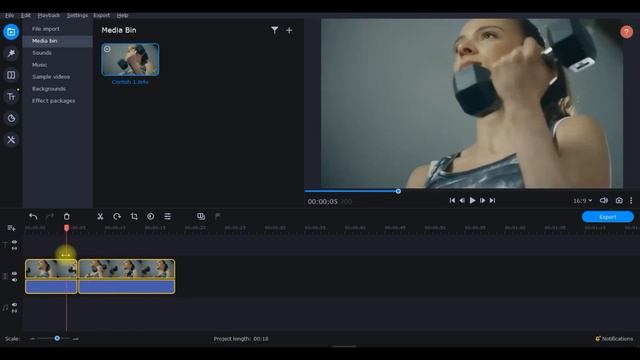The image size is (640, 360).
Task: Select Effect packages in the side list
Action: coord(53,101)
